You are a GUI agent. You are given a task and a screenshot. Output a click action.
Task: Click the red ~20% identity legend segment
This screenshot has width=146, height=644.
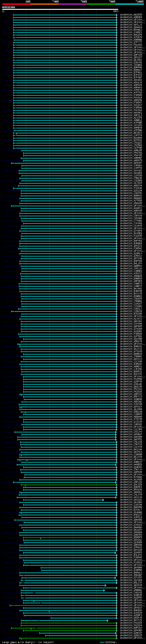[16, 4]
